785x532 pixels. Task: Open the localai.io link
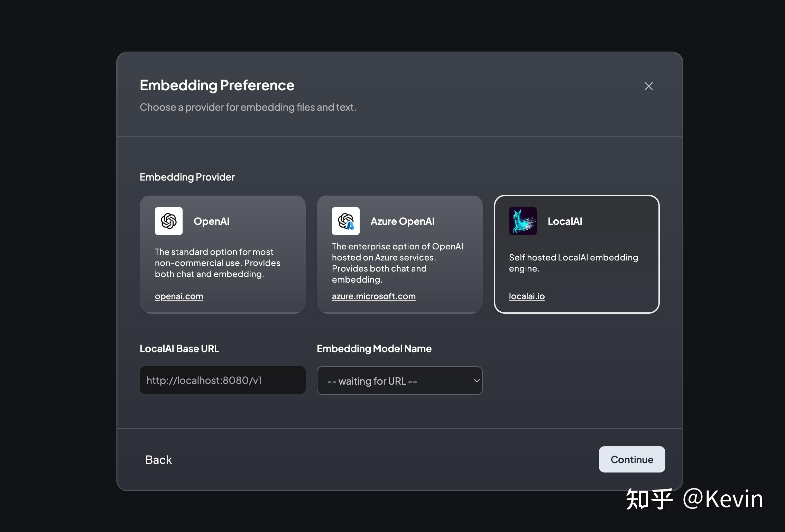click(x=527, y=296)
